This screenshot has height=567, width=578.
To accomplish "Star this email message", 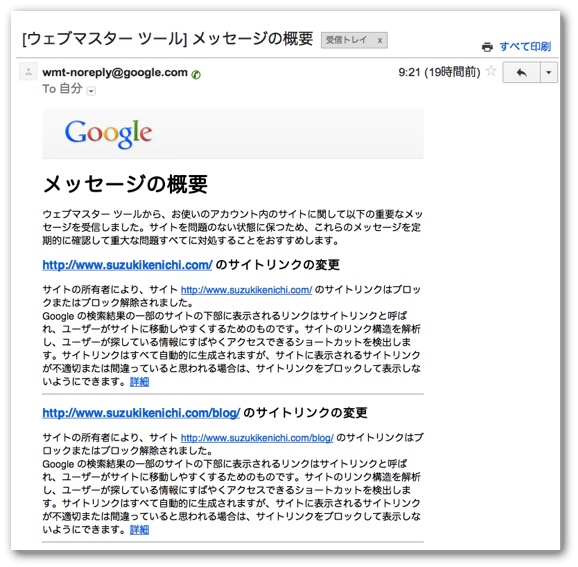I will [491, 71].
